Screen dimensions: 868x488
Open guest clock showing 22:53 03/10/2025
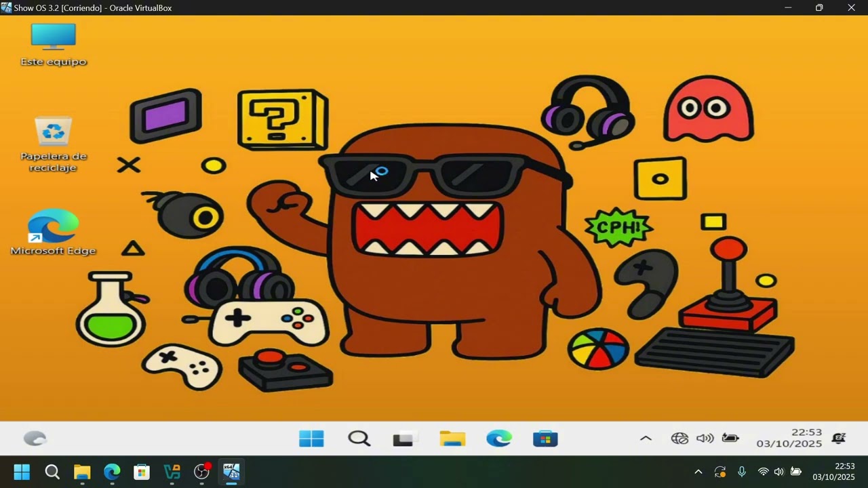point(789,438)
